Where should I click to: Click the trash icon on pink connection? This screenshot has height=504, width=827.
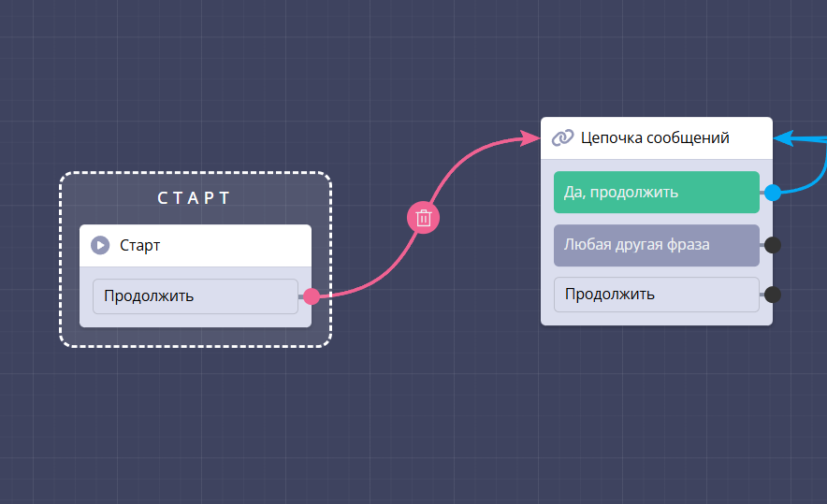[x=423, y=218]
